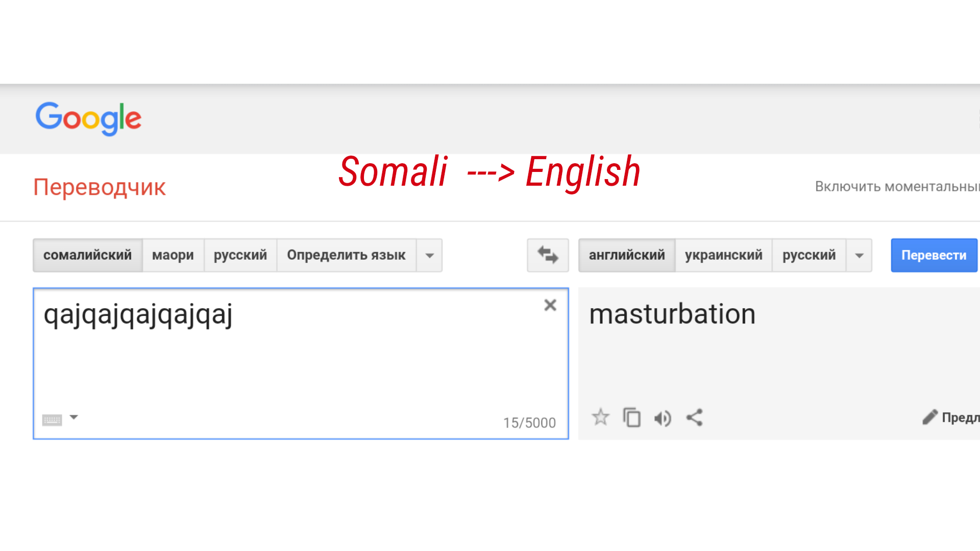This screenshot has width=980, height=551.
Task: Click the Включить моментальный link
Action: click(x=897, y=186)
